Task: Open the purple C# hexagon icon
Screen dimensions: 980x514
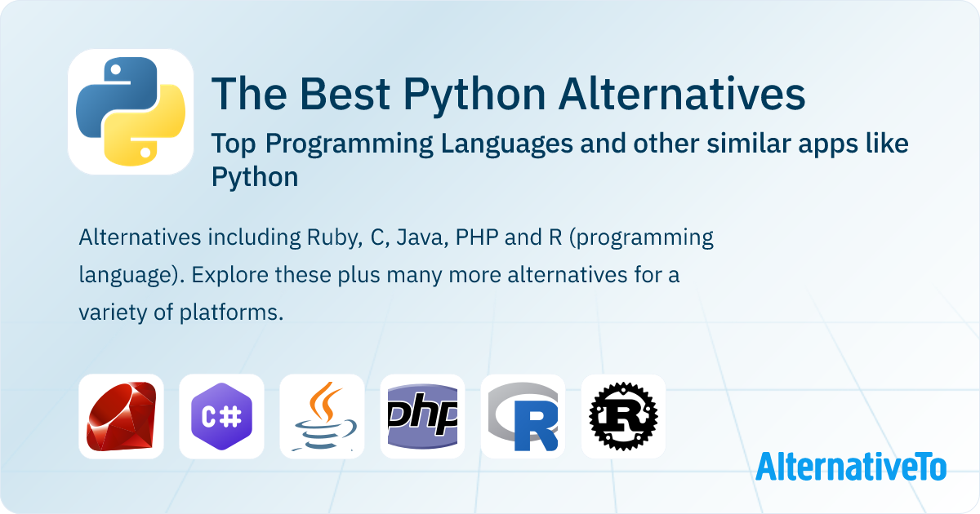Action: tap(221, 416)
